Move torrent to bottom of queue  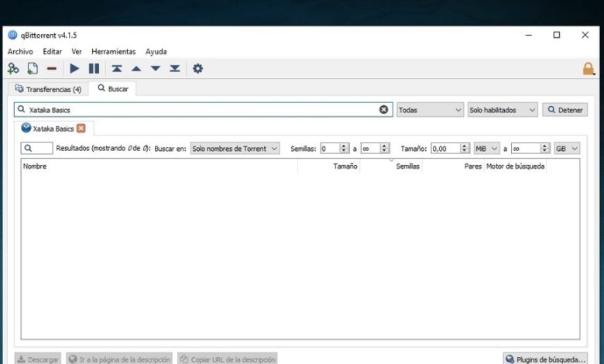pos(175,69)
